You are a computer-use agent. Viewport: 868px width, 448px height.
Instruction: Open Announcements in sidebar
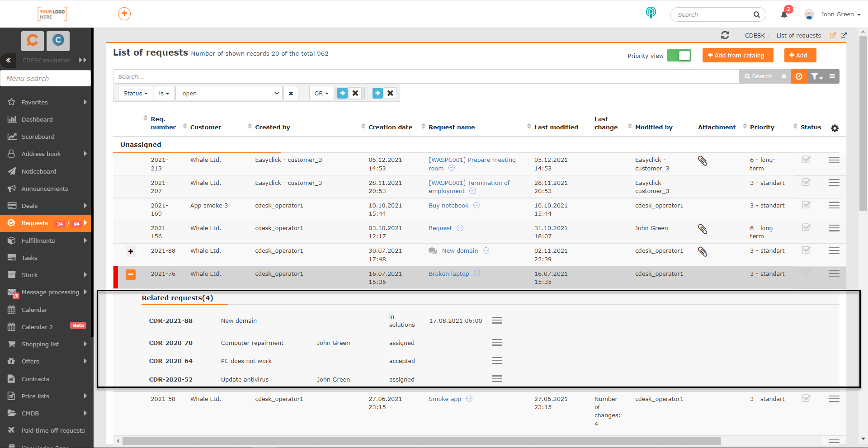point(45,189)
